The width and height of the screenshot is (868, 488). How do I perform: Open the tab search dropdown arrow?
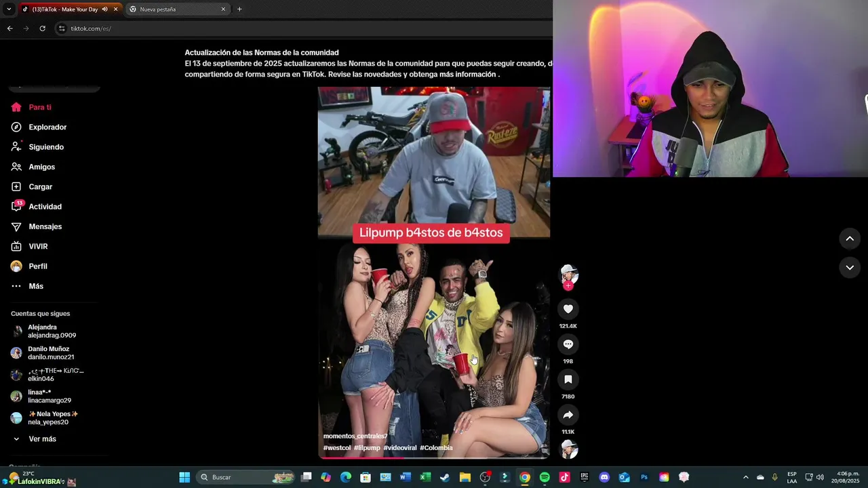9,9
